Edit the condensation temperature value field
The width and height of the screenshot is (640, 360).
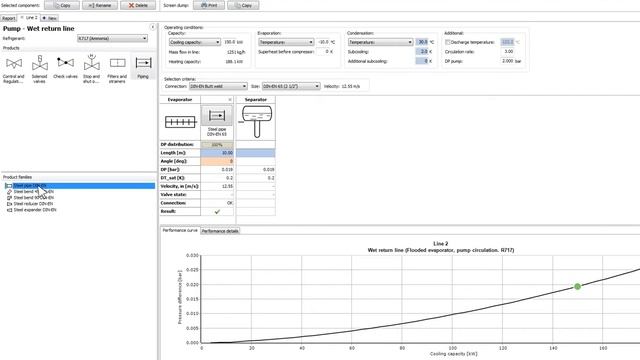[x=422, y=42]
